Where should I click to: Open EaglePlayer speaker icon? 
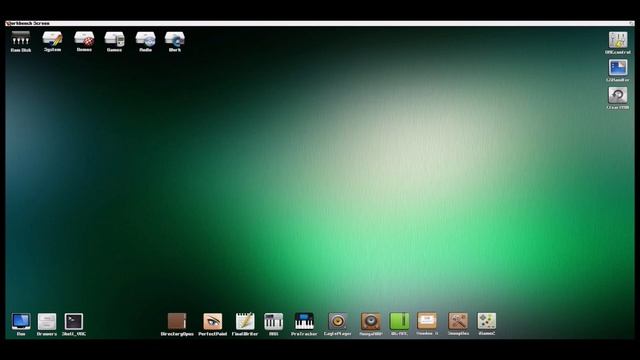click(x=338, y=321)
